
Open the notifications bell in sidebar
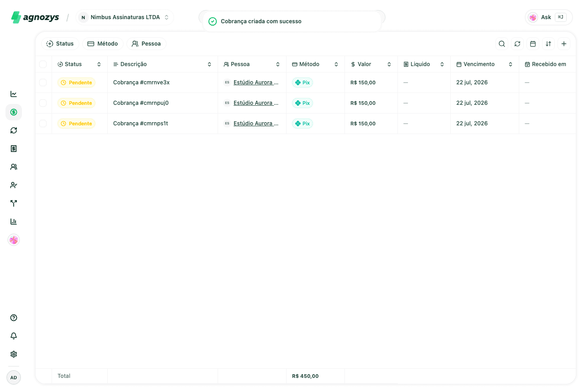point(14,336)
